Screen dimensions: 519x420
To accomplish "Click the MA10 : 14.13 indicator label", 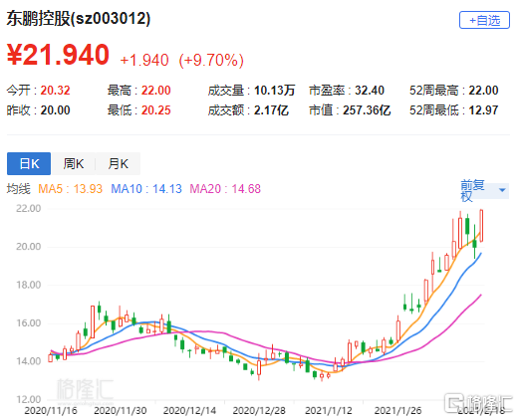I will [146, 189].
